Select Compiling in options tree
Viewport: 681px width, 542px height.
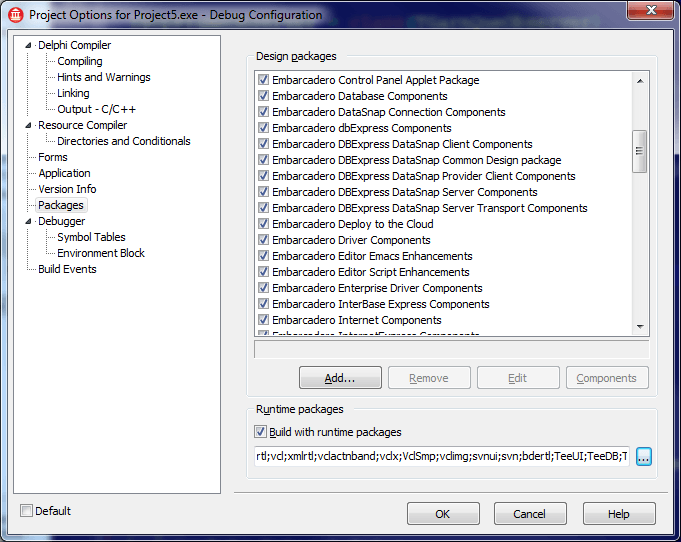[x=80, y=61]
